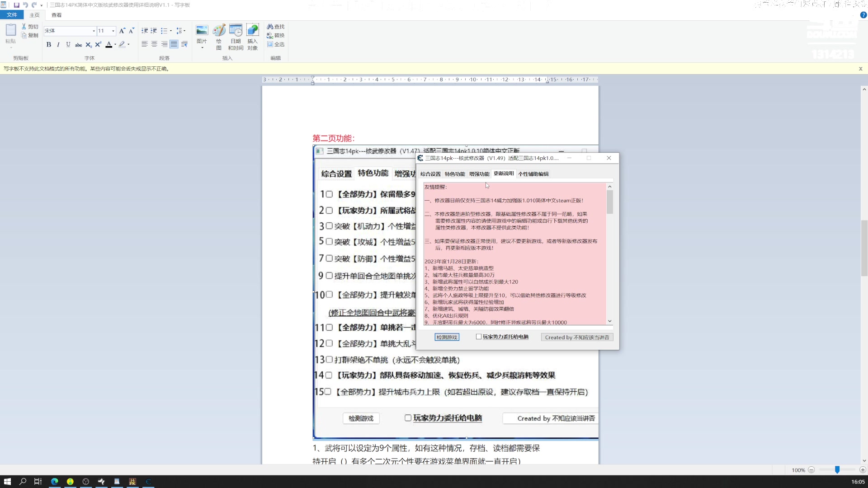
Task: Undo the last action in WordPad
Action: (x=25, y=5)
